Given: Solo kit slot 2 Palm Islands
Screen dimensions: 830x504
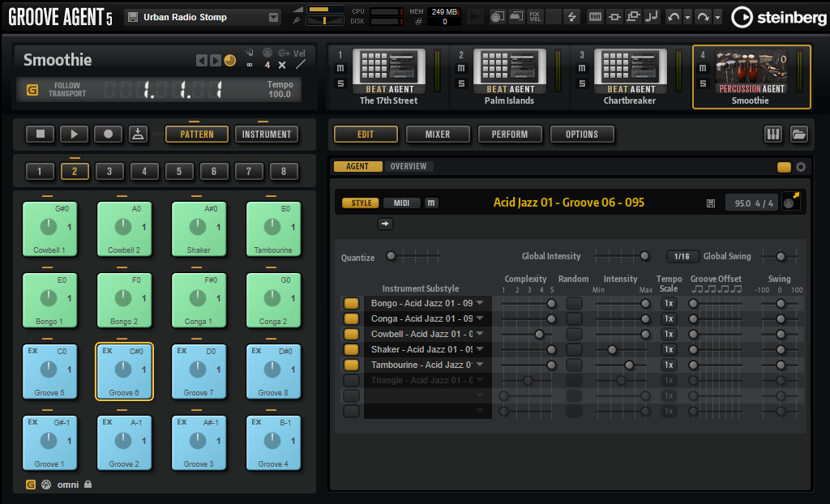Looking at the screenshot, I should tap(460, 82).
